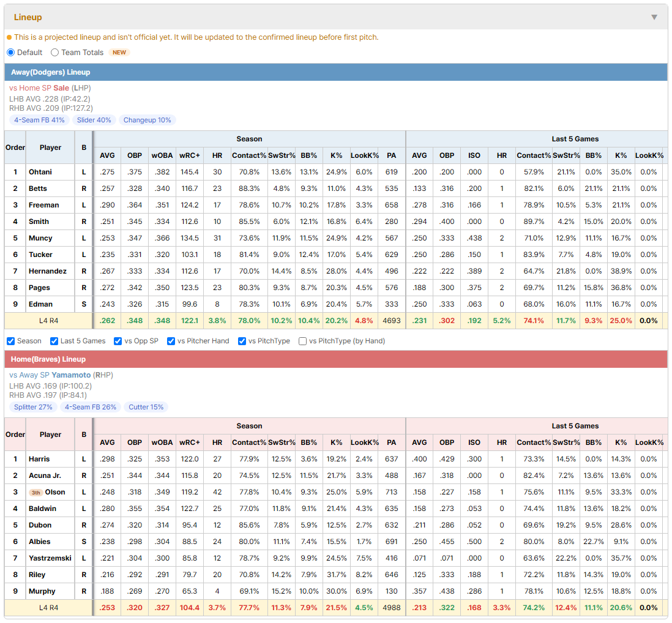672x623 pixels.
Task: Select Betts in the Dodgers lineup
Action: point(38,188)
